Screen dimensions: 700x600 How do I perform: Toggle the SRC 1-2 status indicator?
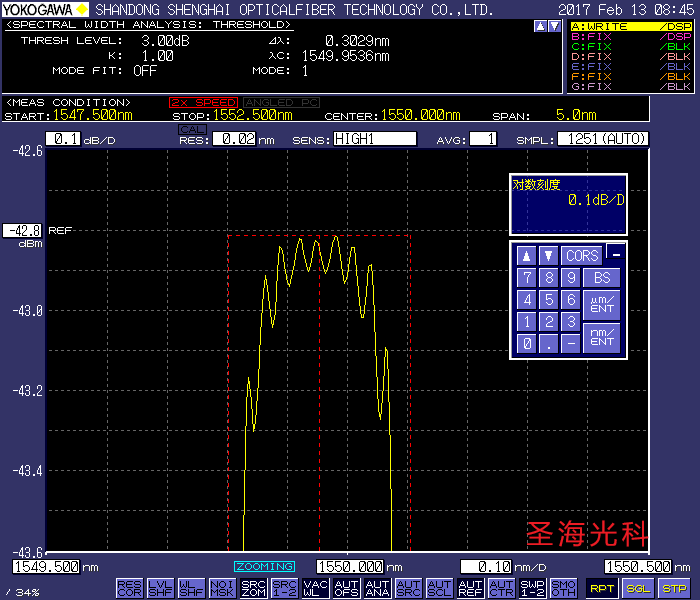point(284,588)
